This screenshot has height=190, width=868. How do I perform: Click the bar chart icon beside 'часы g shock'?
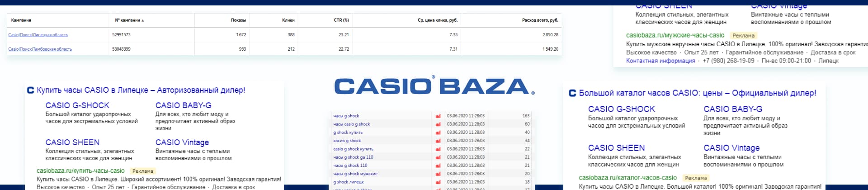[438, 116]
